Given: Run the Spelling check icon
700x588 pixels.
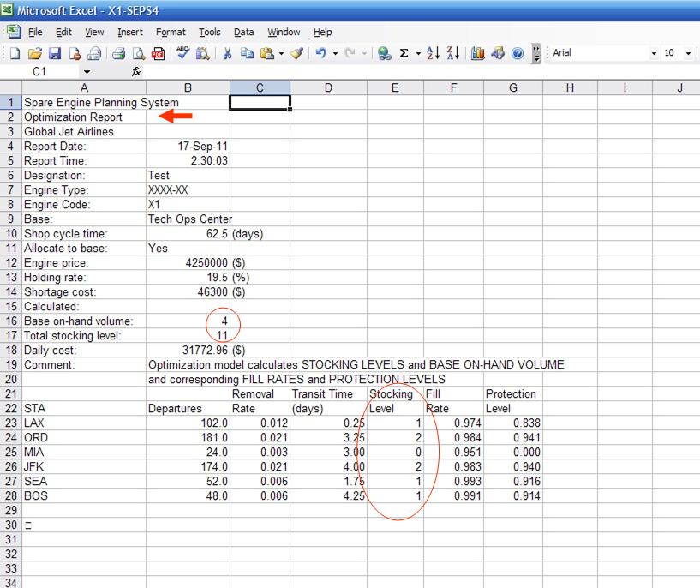Looking at the screenshot, I should pyautogui.click(x=182, y=53).
